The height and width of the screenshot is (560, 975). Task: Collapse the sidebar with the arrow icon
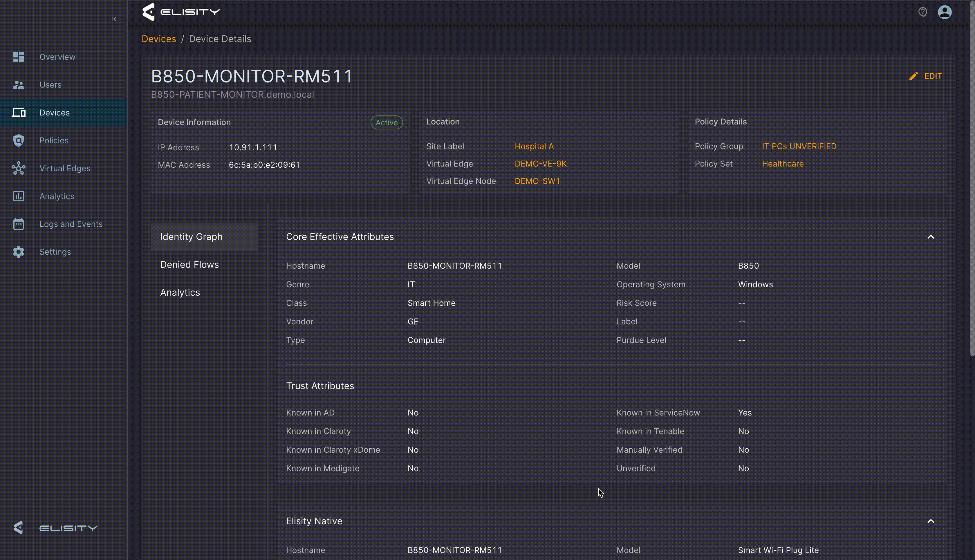[113, 19]
